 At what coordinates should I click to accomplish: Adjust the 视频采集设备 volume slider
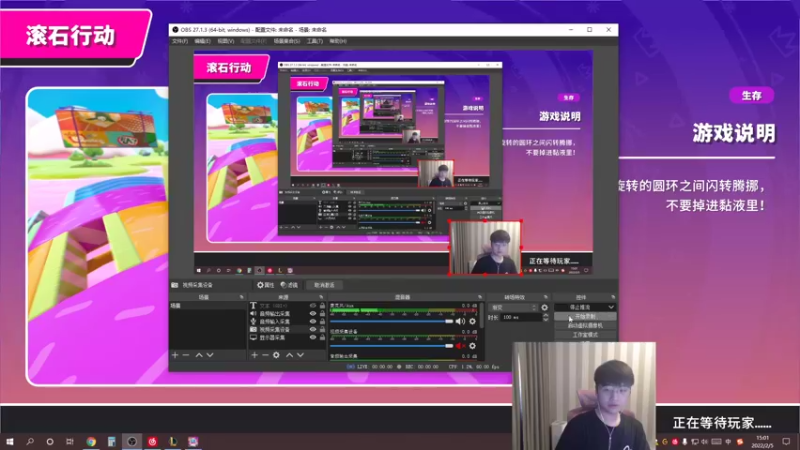391,345
